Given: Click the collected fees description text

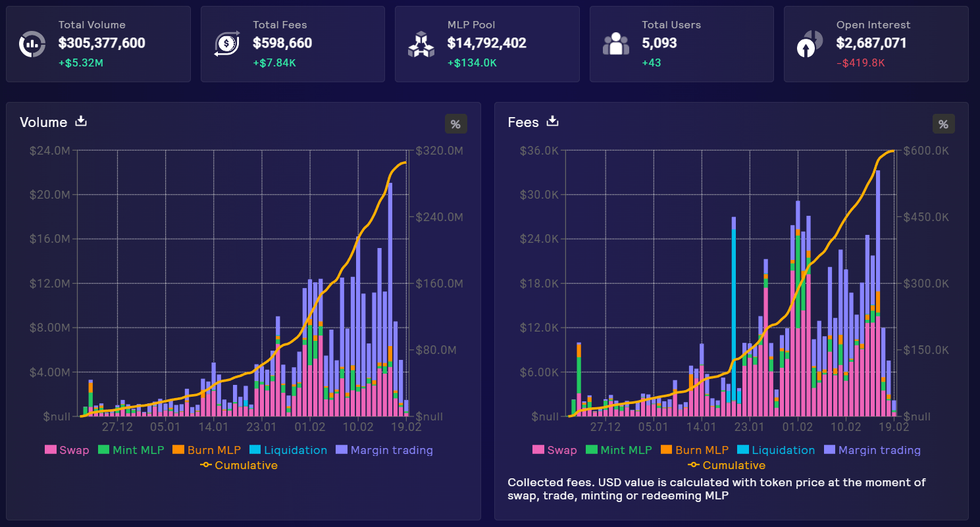Looking at the screenshot, I should [717, 489].
